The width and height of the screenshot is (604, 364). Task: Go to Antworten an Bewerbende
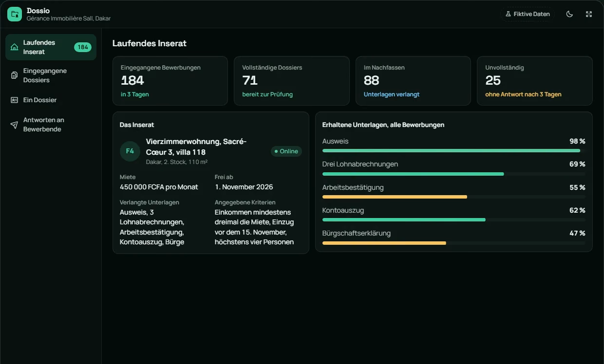(51, 125)
